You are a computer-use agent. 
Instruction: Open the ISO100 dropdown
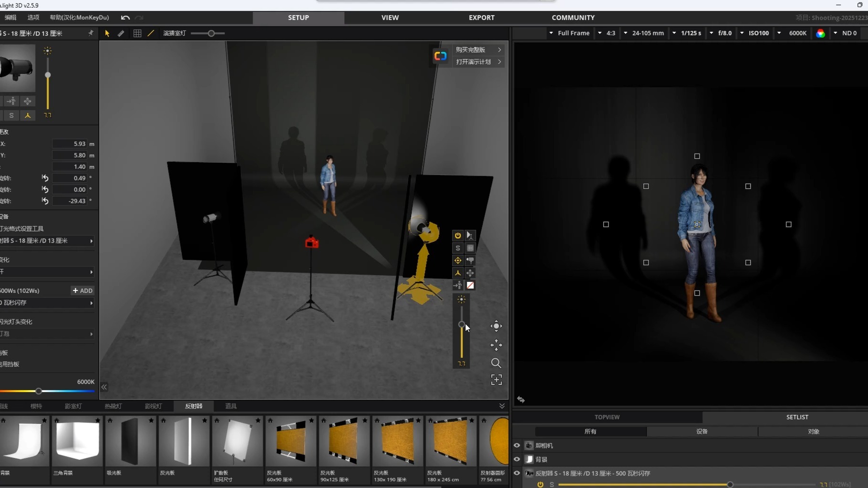pyautogui.click(x=754, y=33)
